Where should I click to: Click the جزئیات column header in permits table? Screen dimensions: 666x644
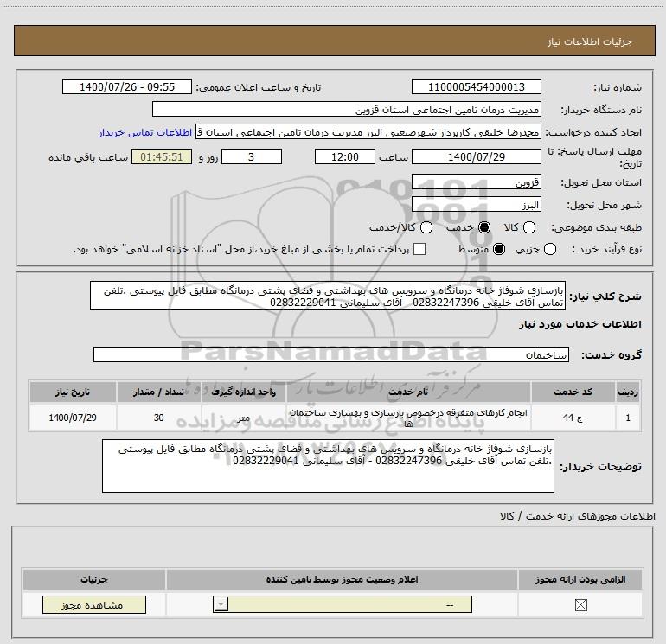[x=94, y=579]
